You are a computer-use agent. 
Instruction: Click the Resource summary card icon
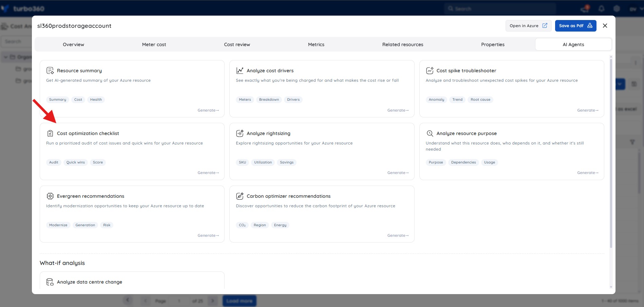pyautogui.click(x=50, y=71)
